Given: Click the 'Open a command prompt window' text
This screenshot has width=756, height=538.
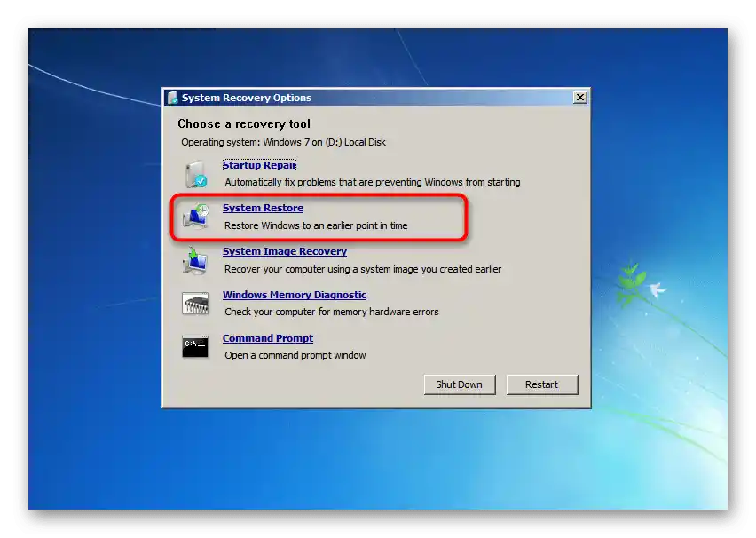Looking at the screenshot, I should [x=295, y=356].
